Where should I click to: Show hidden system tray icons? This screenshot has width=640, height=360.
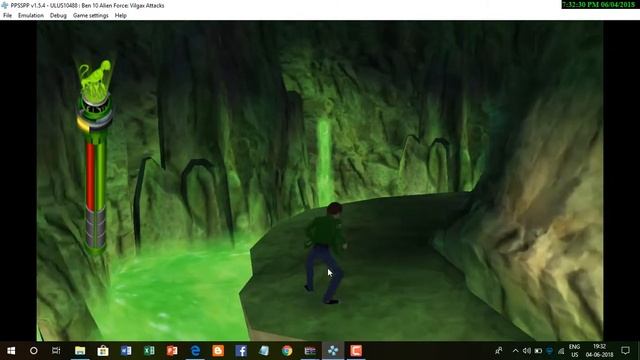(516, 351)
